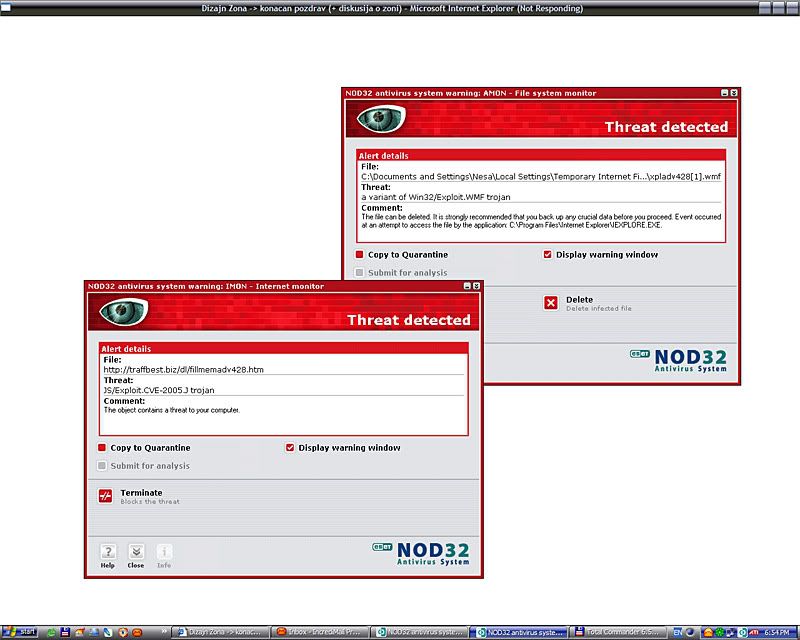800x640 pixels.
Task: Click the traffbest.biz file URL text
Action: click(x=184, y=370)
